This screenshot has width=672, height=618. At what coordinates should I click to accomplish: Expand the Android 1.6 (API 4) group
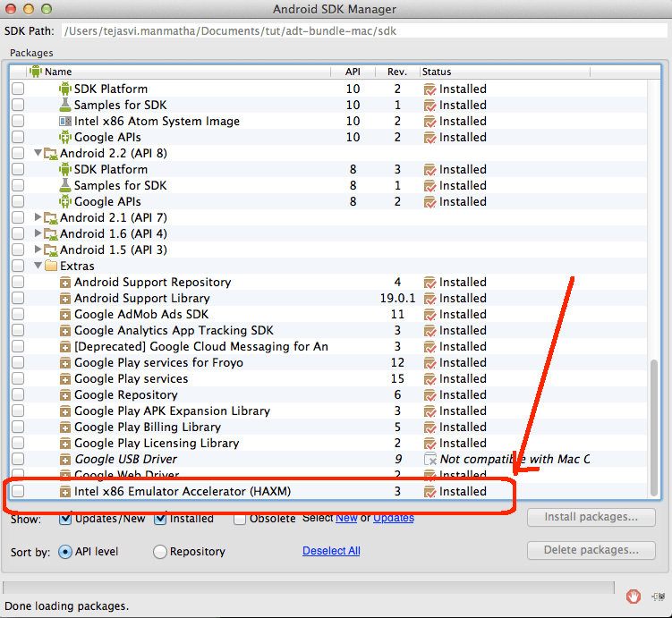pos(38,233)
